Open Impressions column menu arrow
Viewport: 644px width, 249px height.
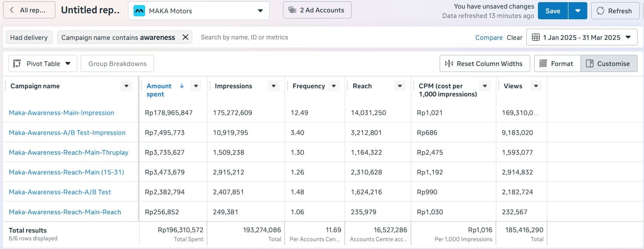click(x=273, y=86)
